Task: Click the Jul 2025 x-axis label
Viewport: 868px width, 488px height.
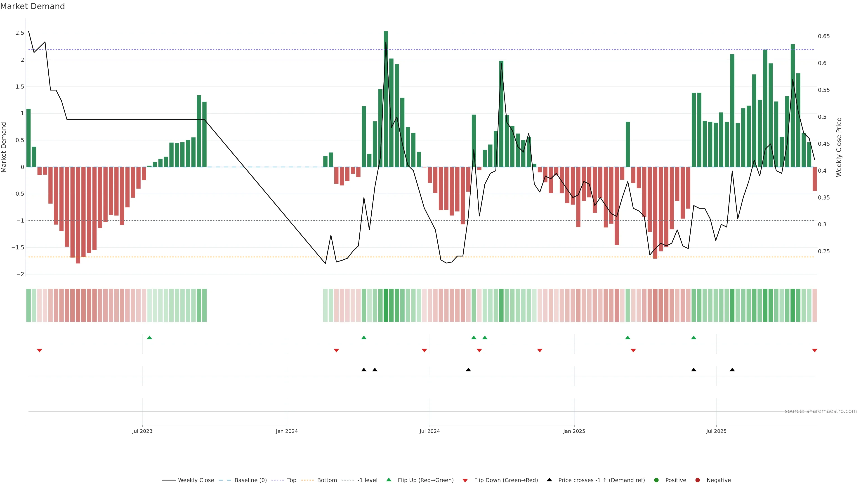Action: point(716,431)
